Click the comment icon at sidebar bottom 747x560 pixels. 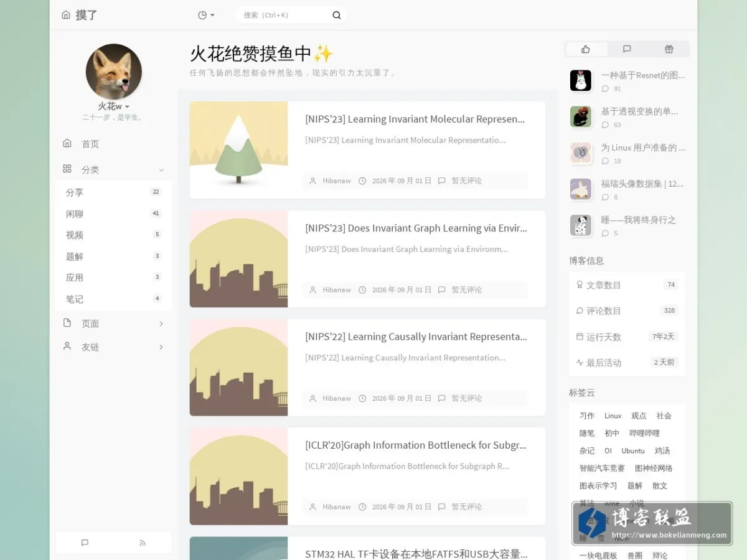(85, 543)
